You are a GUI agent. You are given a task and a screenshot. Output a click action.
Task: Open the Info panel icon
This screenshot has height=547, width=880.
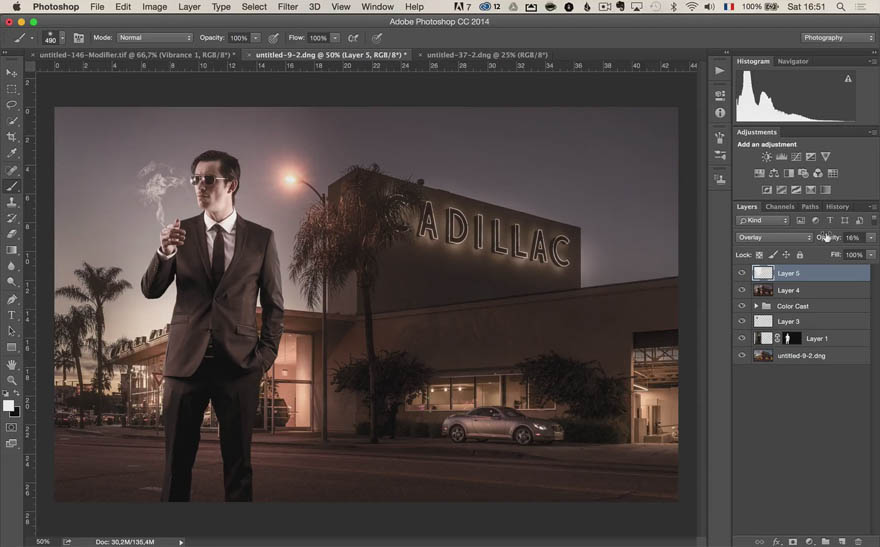(x=720, y=113)
